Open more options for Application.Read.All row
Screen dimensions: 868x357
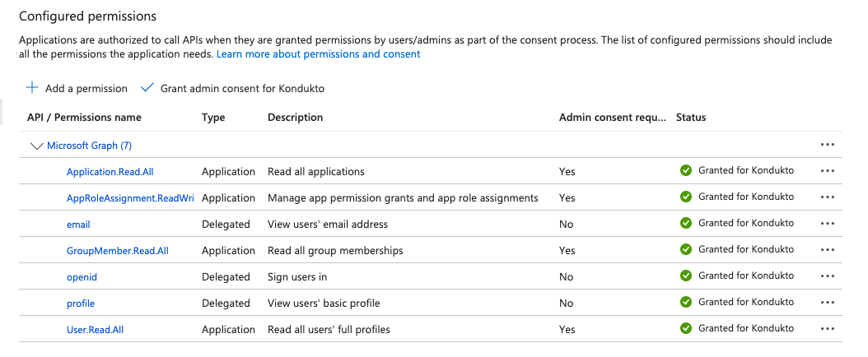[x=828, y=172]
